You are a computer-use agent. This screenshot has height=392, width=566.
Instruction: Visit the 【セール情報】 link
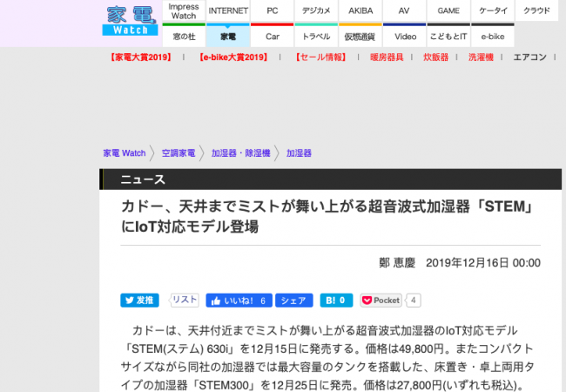(x=320, y=57)
